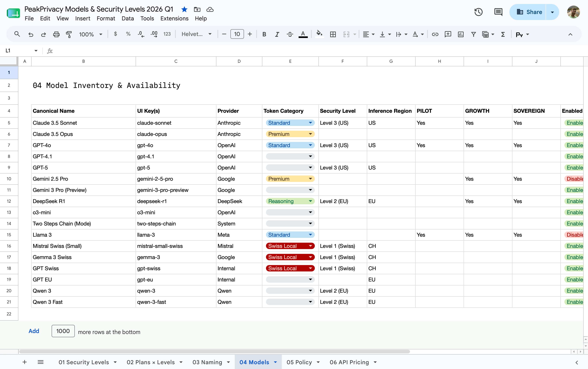Open version history clock icon
Screen dimensions: 588x369
click(478, 12)
